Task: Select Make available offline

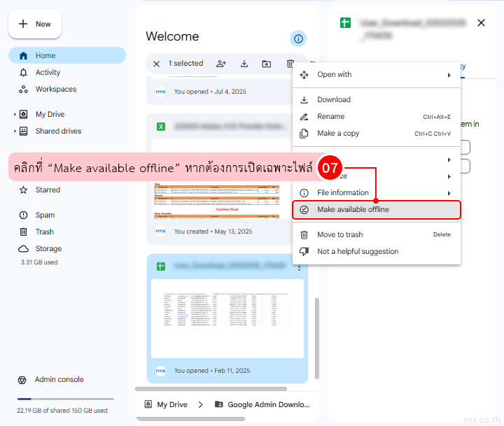Action: 376,209
